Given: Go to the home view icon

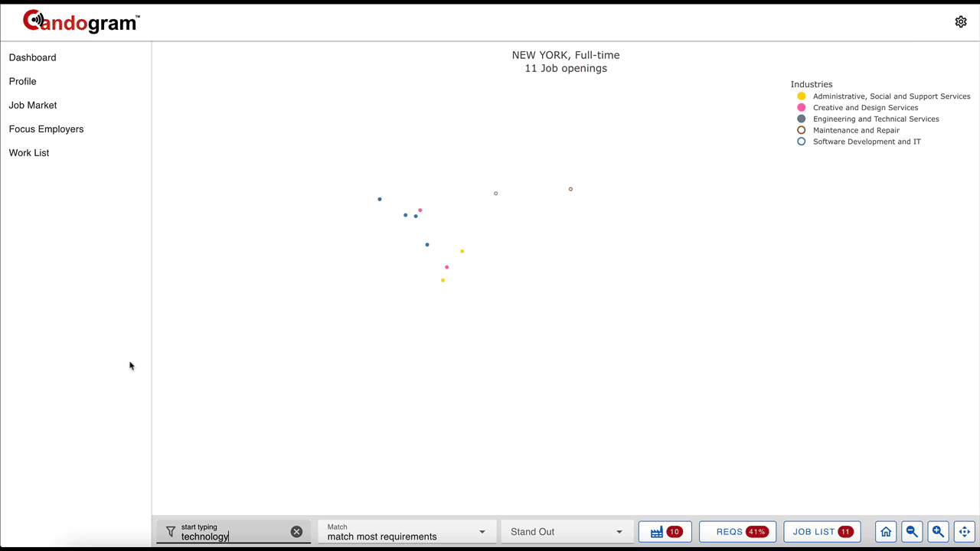Looking at the screenshot, I should (886, 532).
